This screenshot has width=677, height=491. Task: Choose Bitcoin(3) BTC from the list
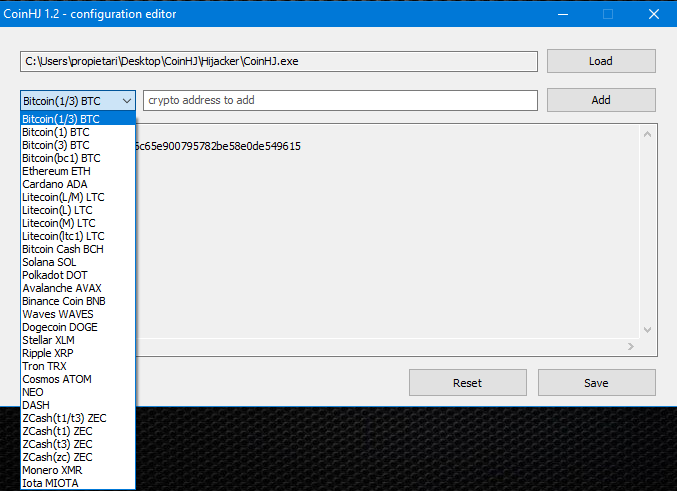pos(78,145)
